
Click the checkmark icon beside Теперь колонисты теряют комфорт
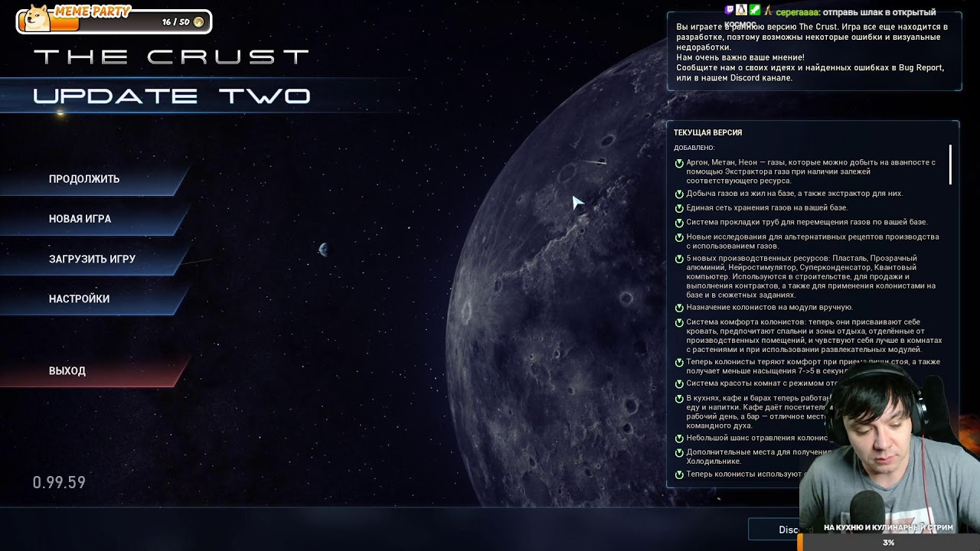coord(679,363)
